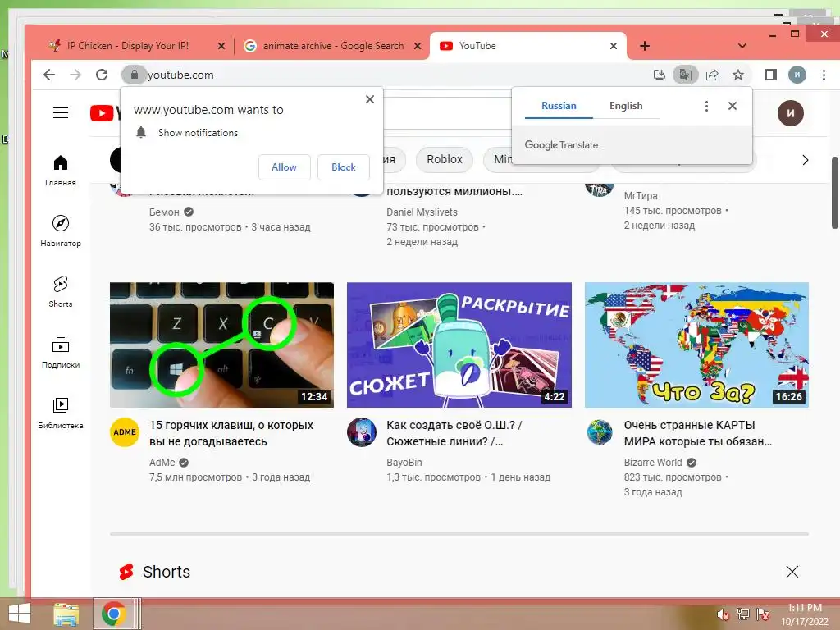Click the browser forward arrow
This screenshot has height=630, width=840.
point(75,75)
